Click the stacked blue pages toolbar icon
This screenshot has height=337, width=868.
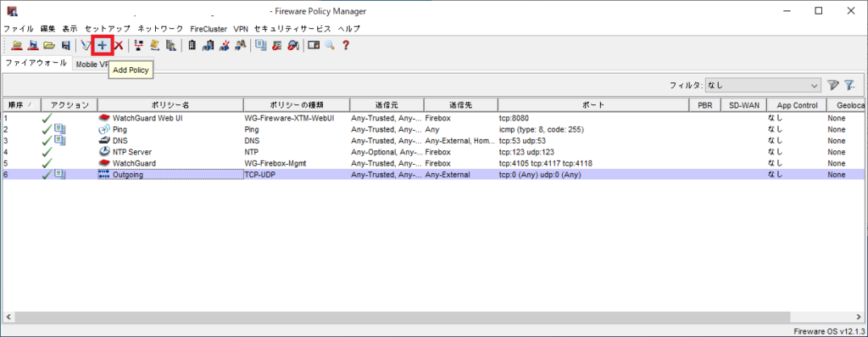[261, 46]
